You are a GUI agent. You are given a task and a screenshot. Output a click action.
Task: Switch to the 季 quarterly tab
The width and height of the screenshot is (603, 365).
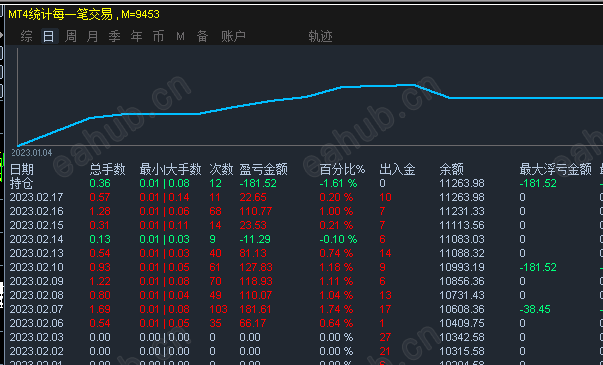pyautogui.click(x=115, y=37)
